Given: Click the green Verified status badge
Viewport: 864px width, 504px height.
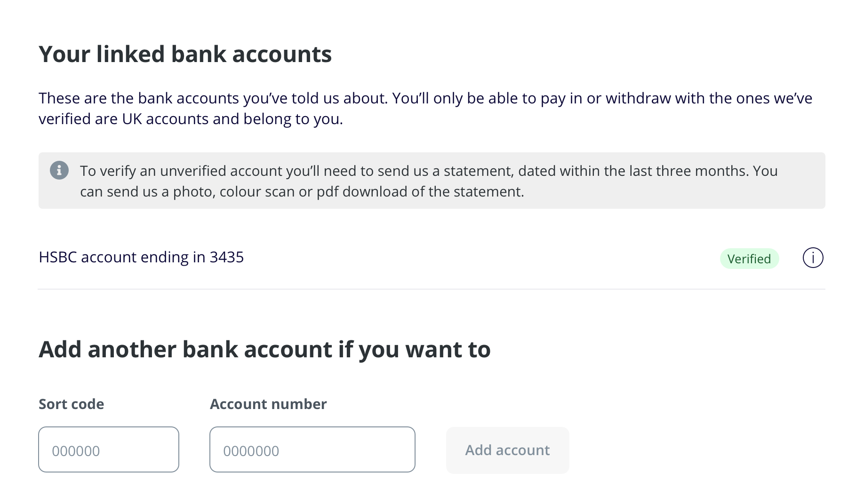Looking at the screenshot, I should (x=749, y=259).
